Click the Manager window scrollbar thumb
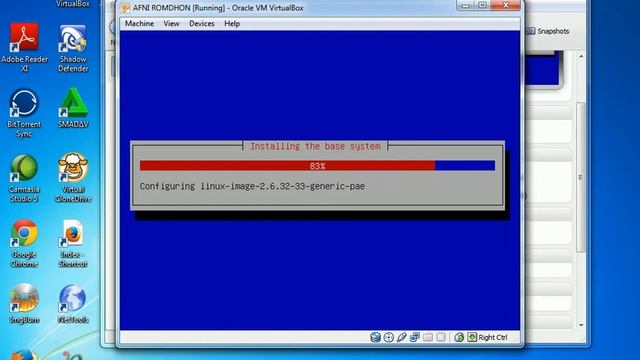The width and height of the screenshot is (640, 360). (x=580, y=177)
